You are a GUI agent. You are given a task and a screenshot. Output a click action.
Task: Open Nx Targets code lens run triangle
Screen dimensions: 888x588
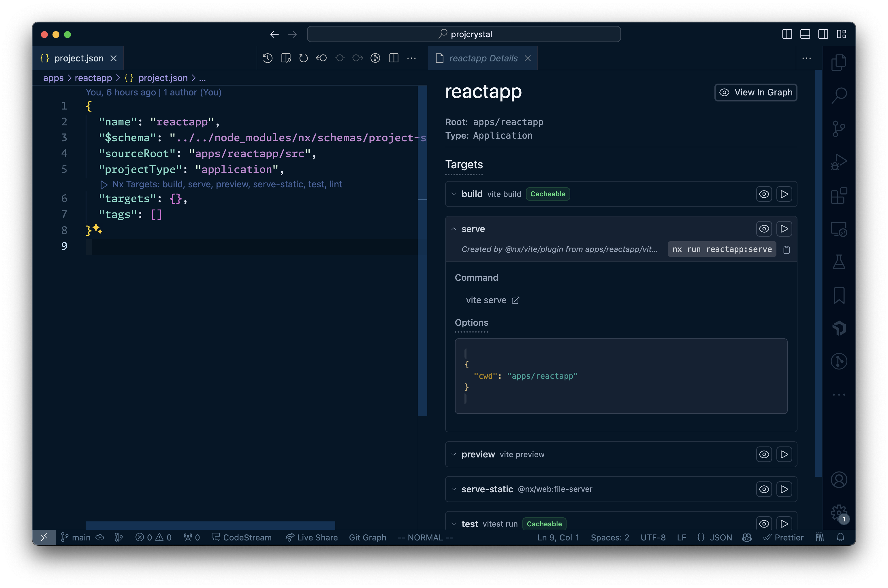tap(104, 184)
